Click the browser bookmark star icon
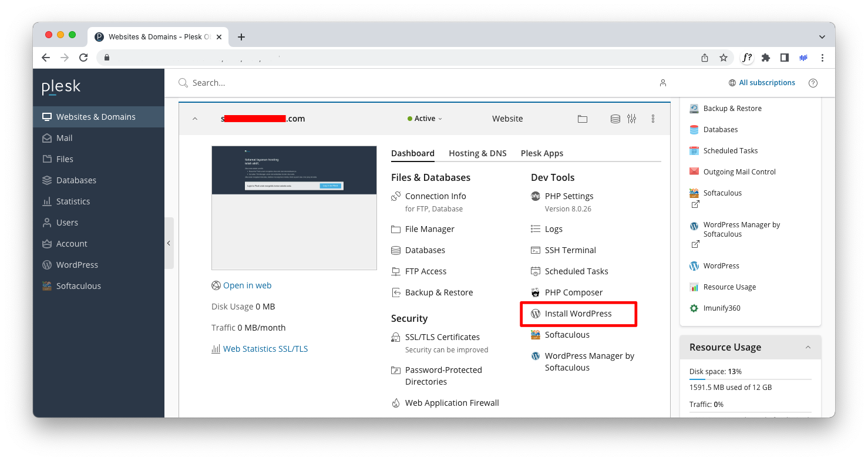This screenshot has height=461, width=868. coord(724,58)
